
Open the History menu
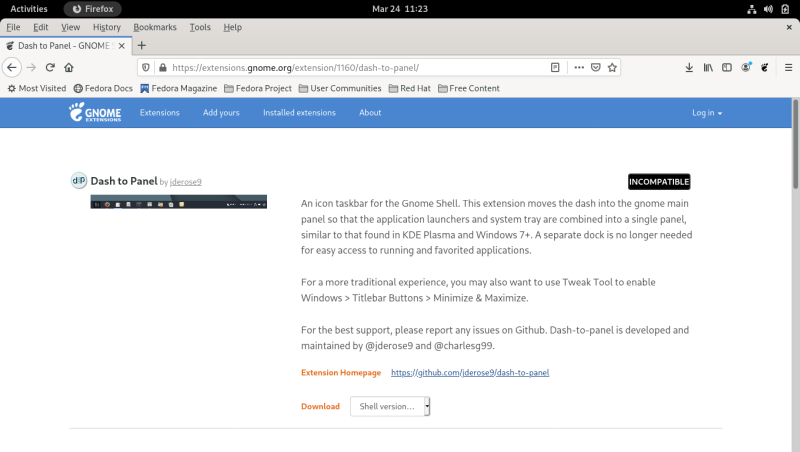coord(107,27)
